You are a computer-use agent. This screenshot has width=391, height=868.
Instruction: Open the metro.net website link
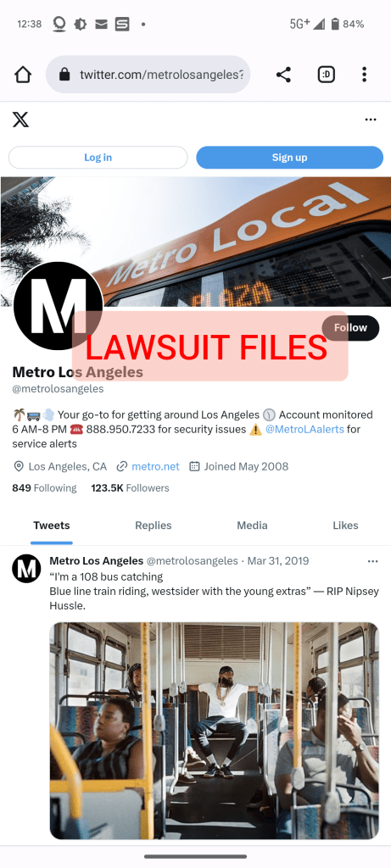[x=155, y=467]
